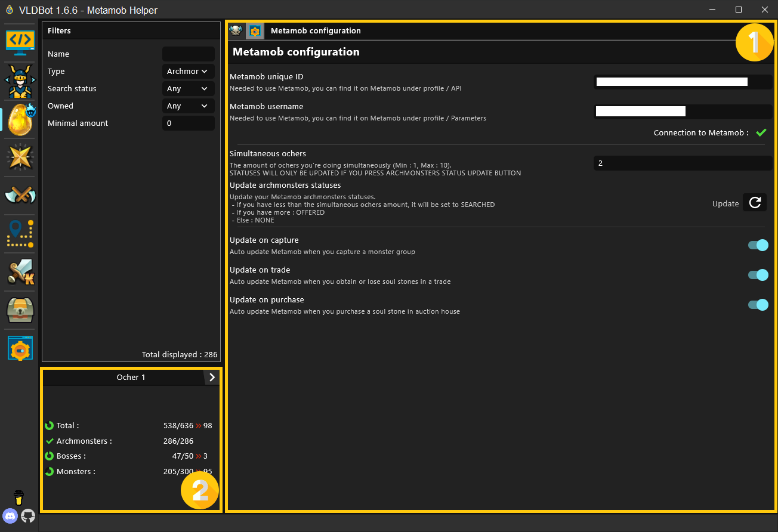This screenshot has width=778, height=532.
Task: Click the '538/636' total count
Action: 178,426
